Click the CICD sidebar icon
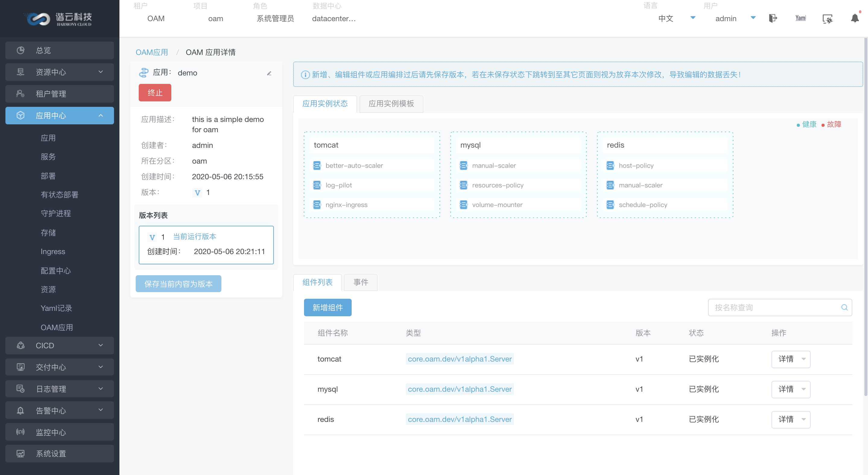Image resolution: width=868 pixels, height=475 pixels. point(21,345)
